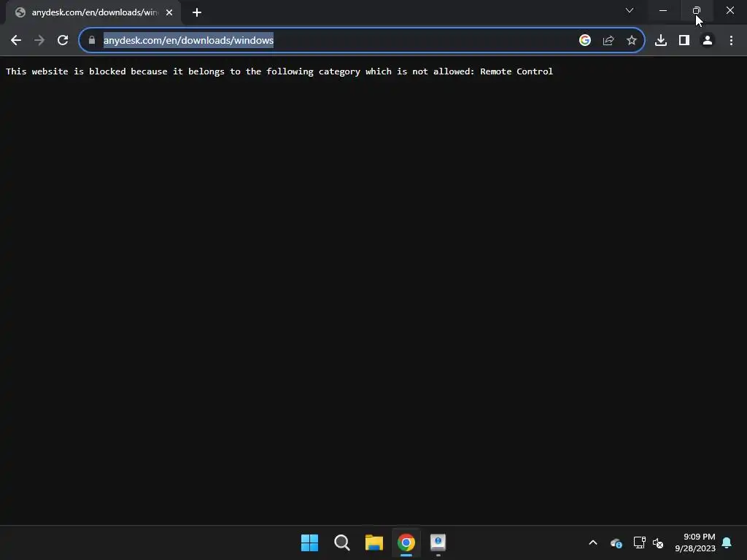The width and height of the screenshot is (747, 560).
Task: Reload the anydesk.com page
Action: pyautogui.click(x=63, y=41)
